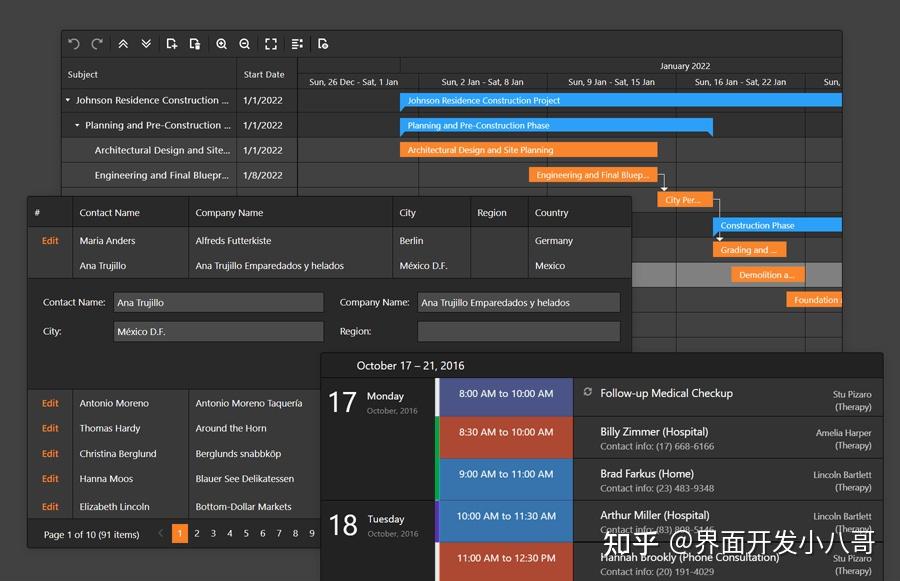Click the Foundation task bar
The image size is (900, 581).
click(814, 300)
